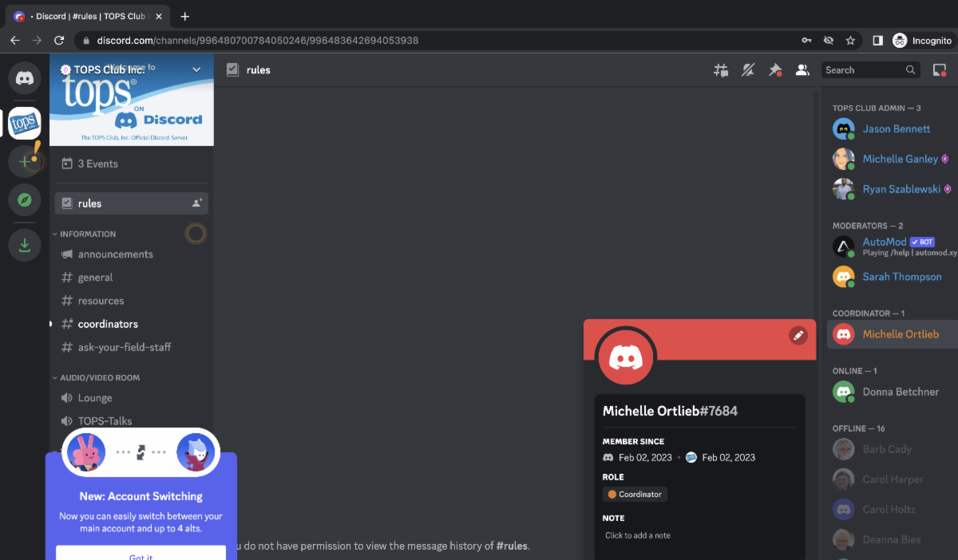Explore public servers with compass icon

pos(24,199)
